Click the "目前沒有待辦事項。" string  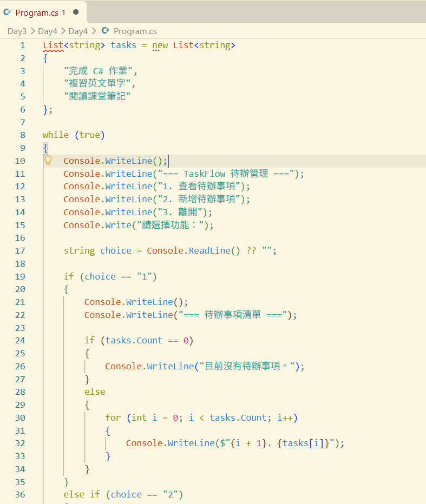[247, 366]
